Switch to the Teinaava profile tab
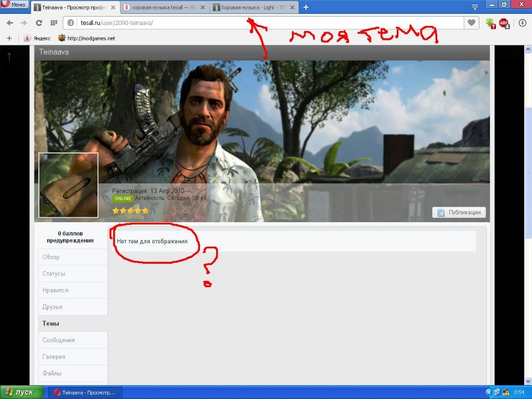 pos(75,7)
